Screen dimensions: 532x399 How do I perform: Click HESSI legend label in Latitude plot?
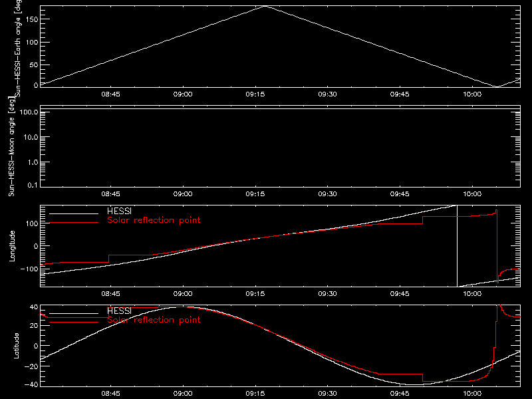119,311
